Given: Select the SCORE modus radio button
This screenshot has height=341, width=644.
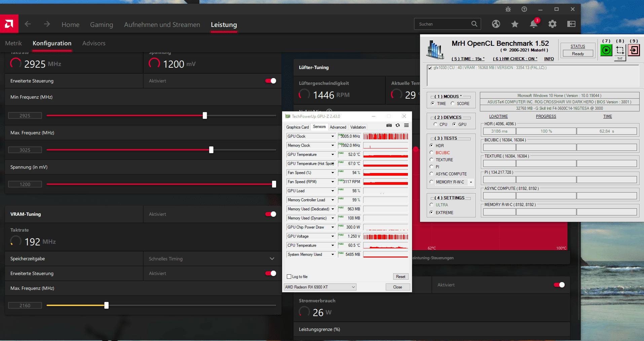Looking at the screenshot, I should (x=453, y=104).
